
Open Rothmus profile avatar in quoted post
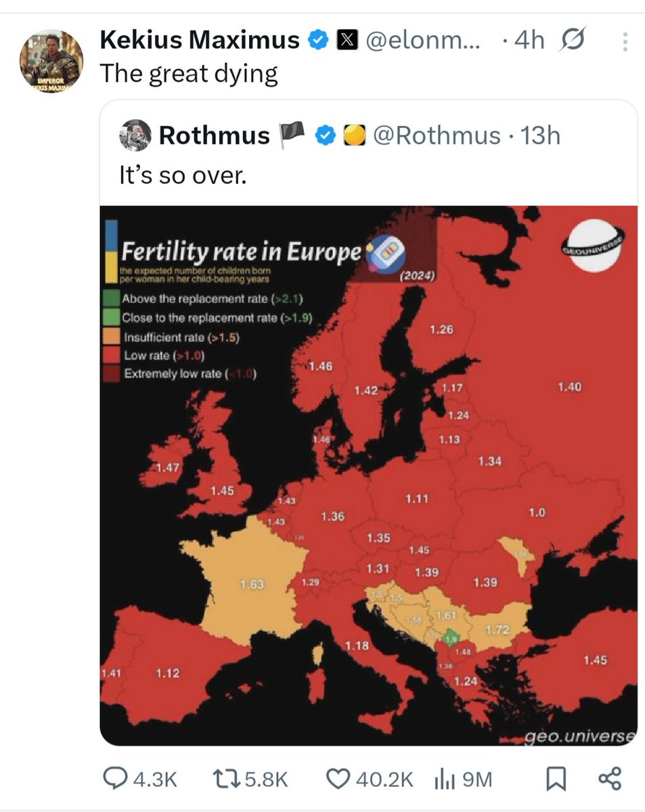click(x=135, y=136)
